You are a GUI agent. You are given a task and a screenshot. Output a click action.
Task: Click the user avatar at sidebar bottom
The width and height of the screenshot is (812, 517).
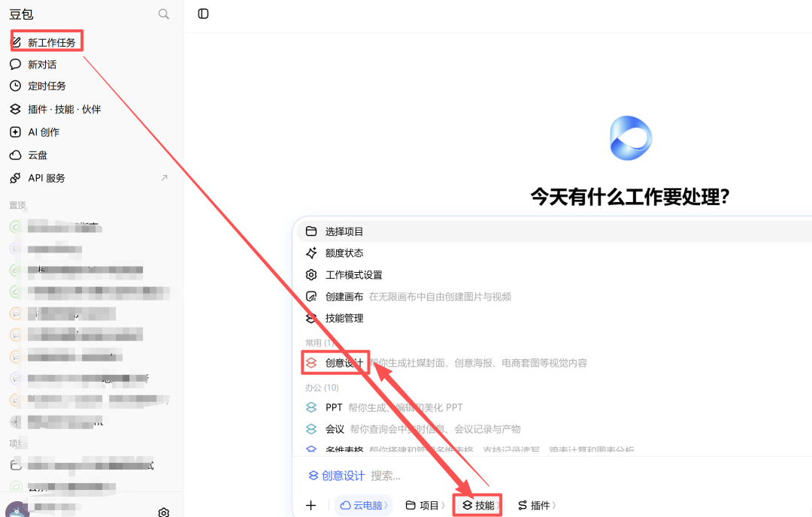point(17,509)
